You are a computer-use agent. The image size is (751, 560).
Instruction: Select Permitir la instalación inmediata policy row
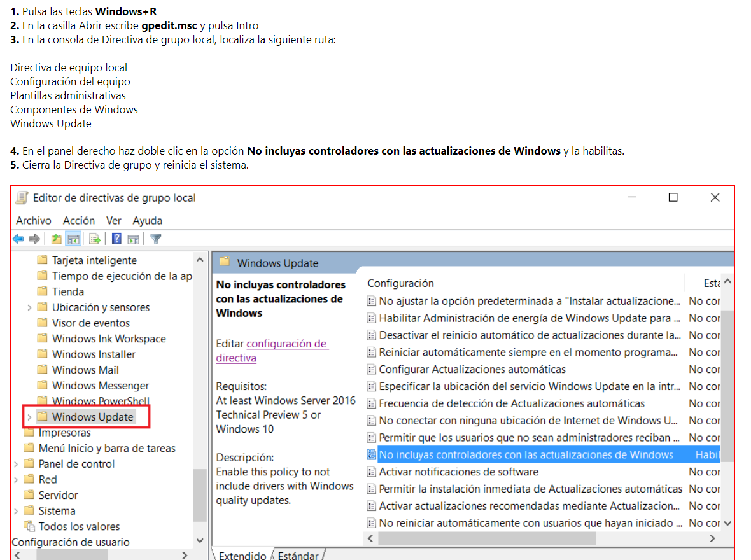543,489
